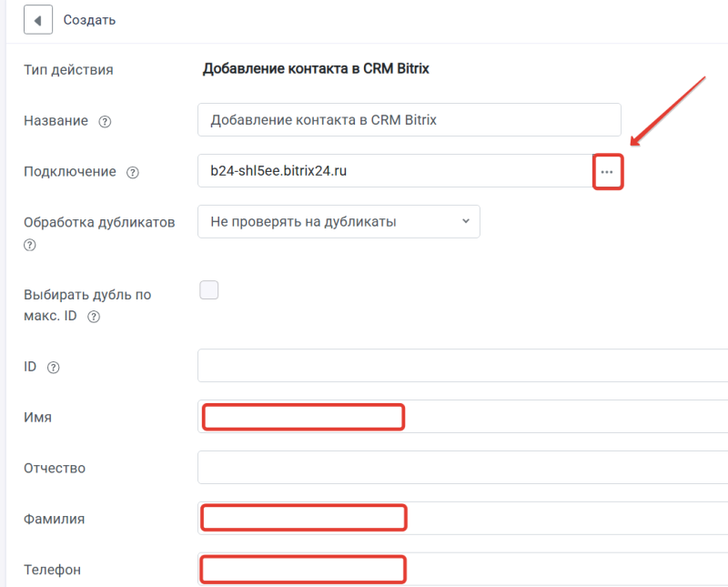This screenshot has width=728, height=587.
Task: Click Добавление контакта в CRM Bitrix heading
Action: [316, 69]
